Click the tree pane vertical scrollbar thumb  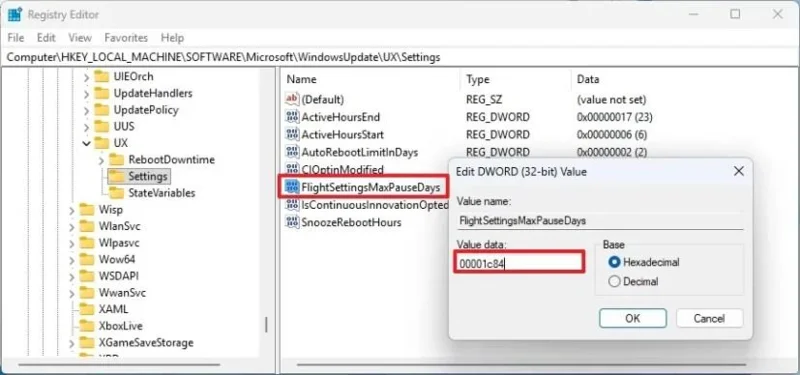point(266,323)
